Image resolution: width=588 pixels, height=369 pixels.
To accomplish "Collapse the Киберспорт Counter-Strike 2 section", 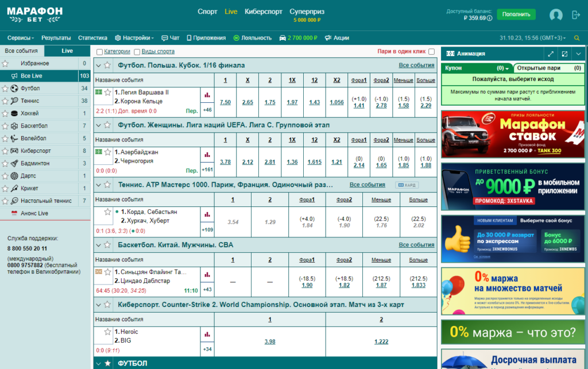I will click(x=99, y=305).
